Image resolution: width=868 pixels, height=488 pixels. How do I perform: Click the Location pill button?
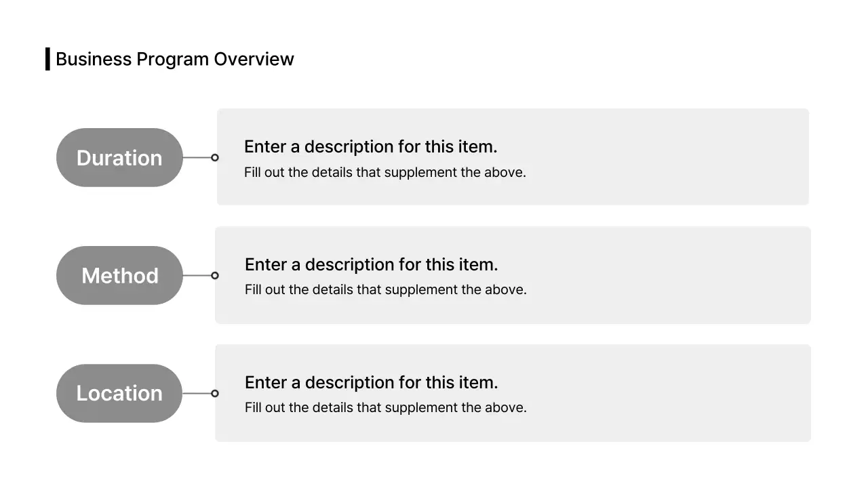[119, 393]
